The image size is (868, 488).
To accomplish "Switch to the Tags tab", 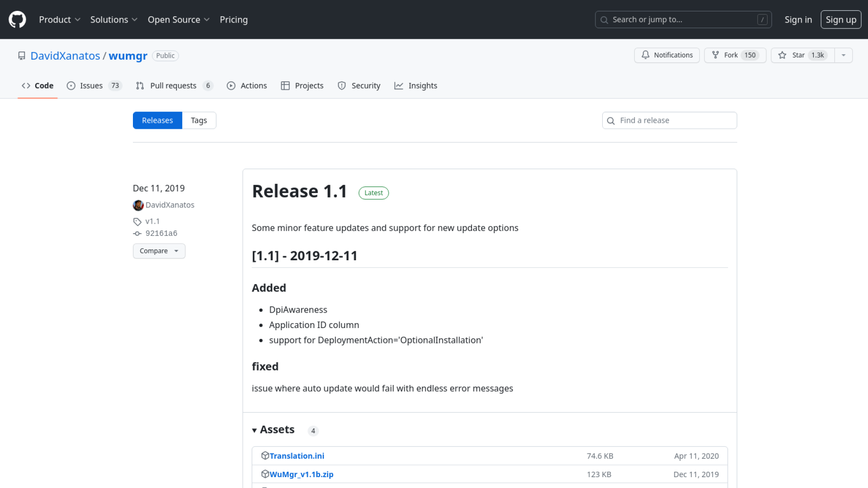I will point(198,121).
